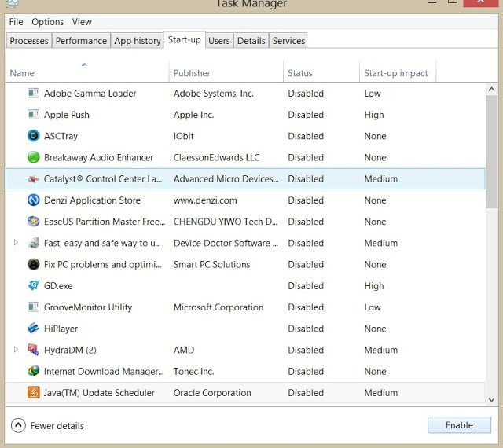Click the Internet Download Manager icon
503x448 pixels.
click(33, 371)
